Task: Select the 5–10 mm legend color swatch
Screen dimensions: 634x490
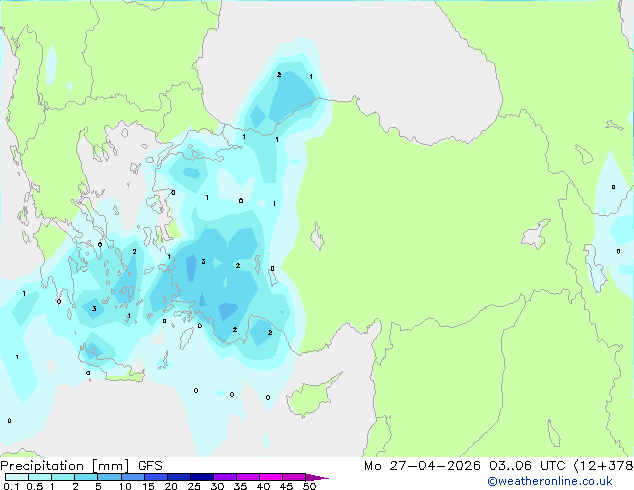Action: tap(109, 477)
